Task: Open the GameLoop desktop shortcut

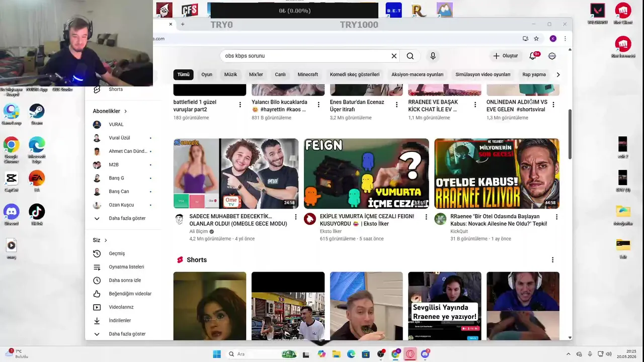Action: [11, 114]
